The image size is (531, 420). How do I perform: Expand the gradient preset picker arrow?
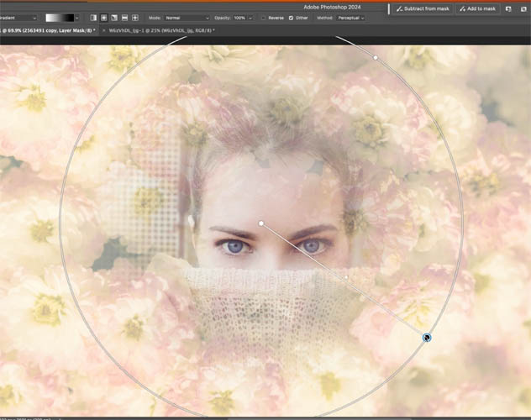[77, 18]
